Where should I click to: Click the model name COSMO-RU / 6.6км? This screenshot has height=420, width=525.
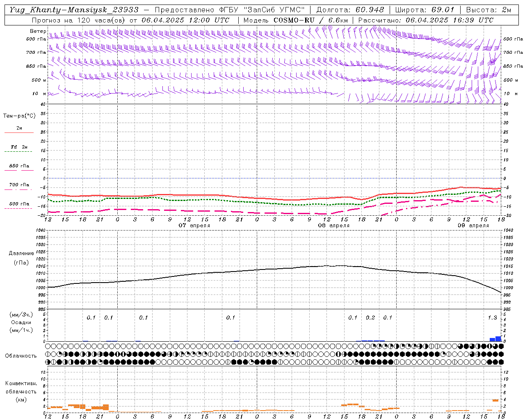311,20
